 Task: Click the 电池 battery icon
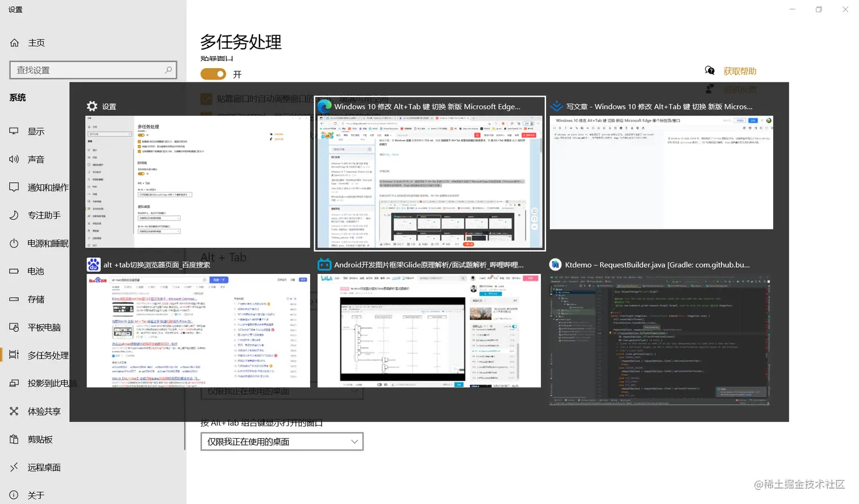(14, 271)
